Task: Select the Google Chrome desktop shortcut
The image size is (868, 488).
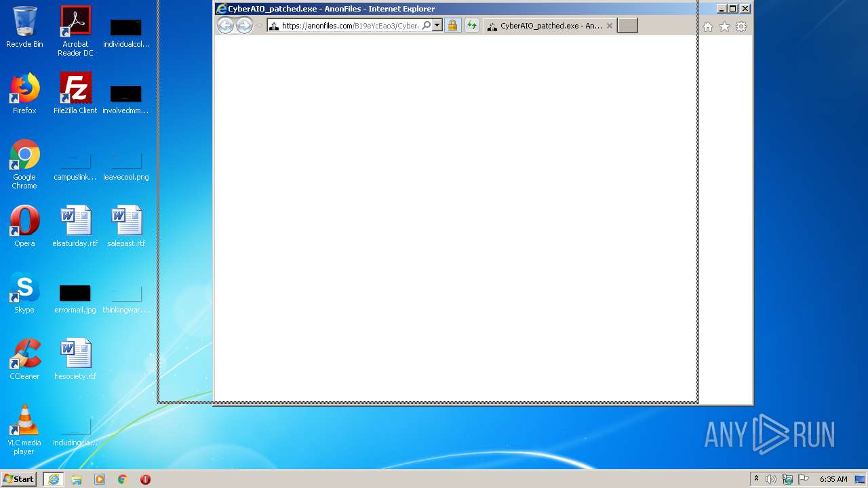Action: coord(24,164)
